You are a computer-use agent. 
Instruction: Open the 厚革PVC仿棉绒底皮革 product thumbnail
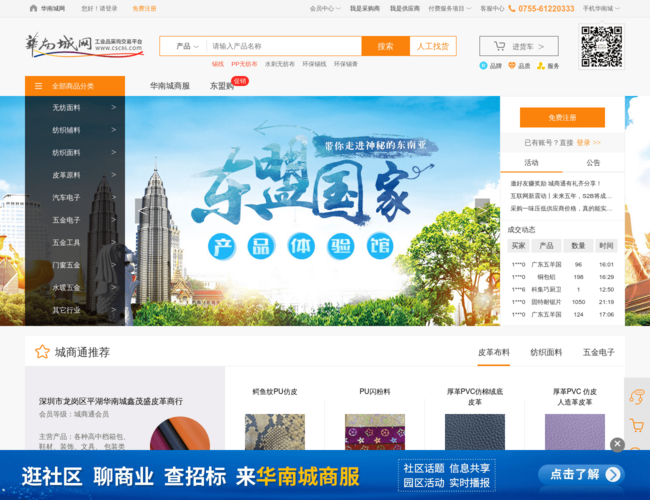click(x=475, y=432)
